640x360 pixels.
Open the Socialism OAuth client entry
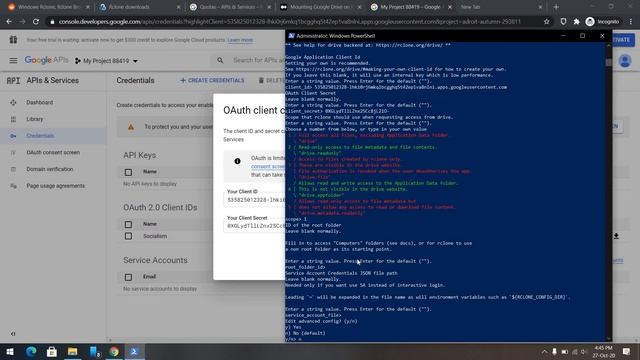(x=155, y=236)
